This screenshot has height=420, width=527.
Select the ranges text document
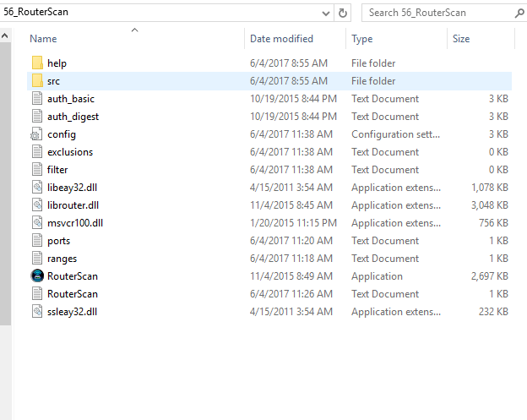62,259
